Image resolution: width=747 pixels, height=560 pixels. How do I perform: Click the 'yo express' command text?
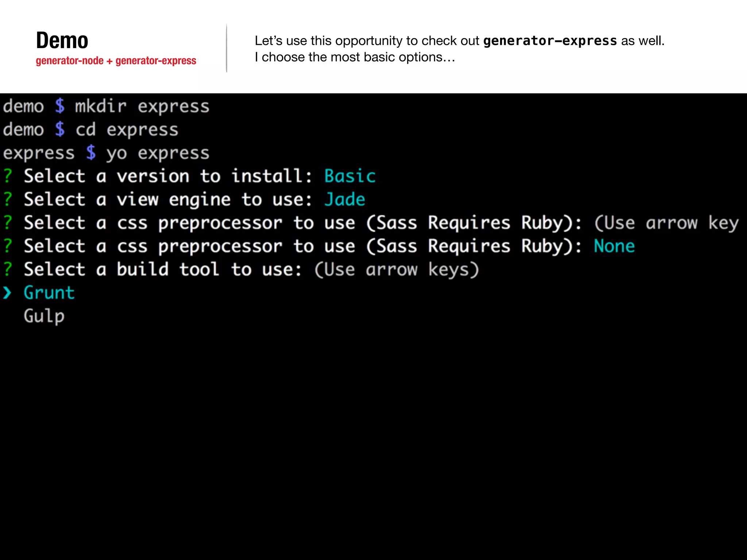click(158, 153)
